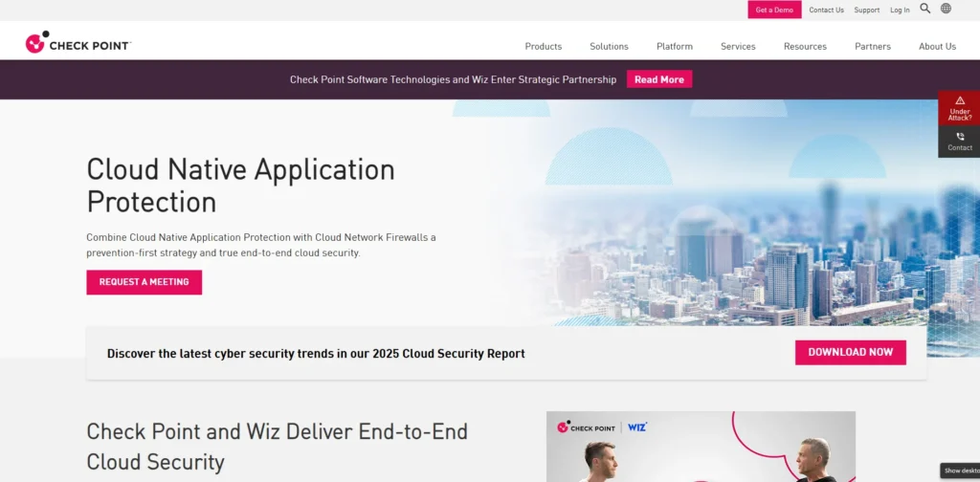
Task: Click the Log In link
Action: 900,10
